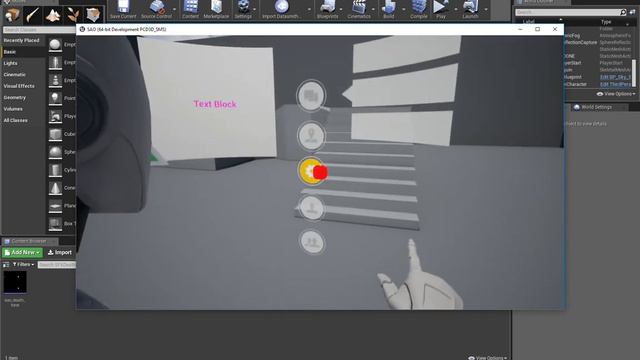This screenshot has width=640, height=360.
Task: Expand the Cinematics dropdown arrow
Action: tap(373, 9)
